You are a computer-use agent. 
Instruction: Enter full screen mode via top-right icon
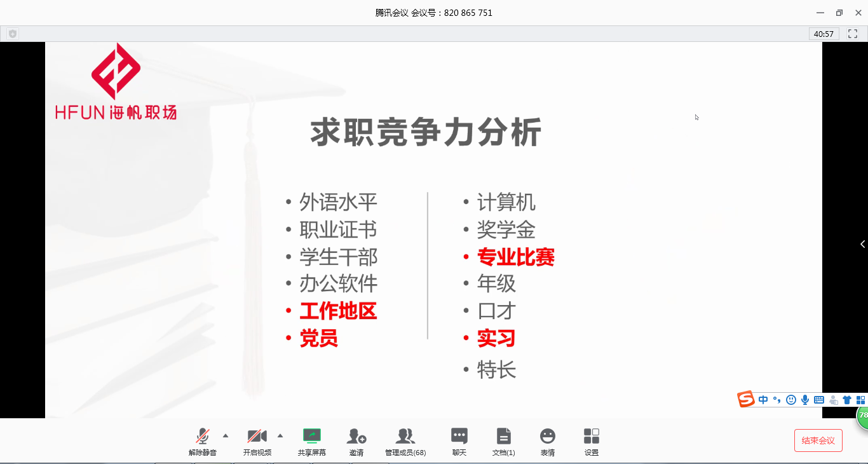tap(853, 34)
